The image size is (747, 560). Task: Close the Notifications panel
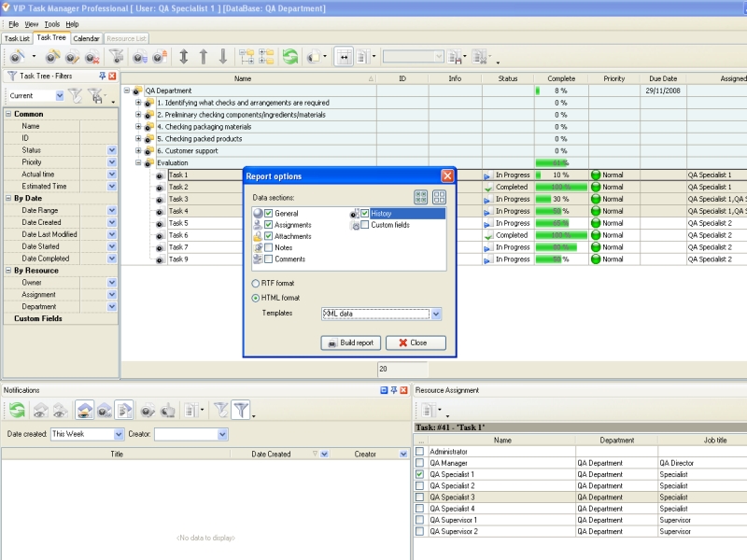point(404,390)
